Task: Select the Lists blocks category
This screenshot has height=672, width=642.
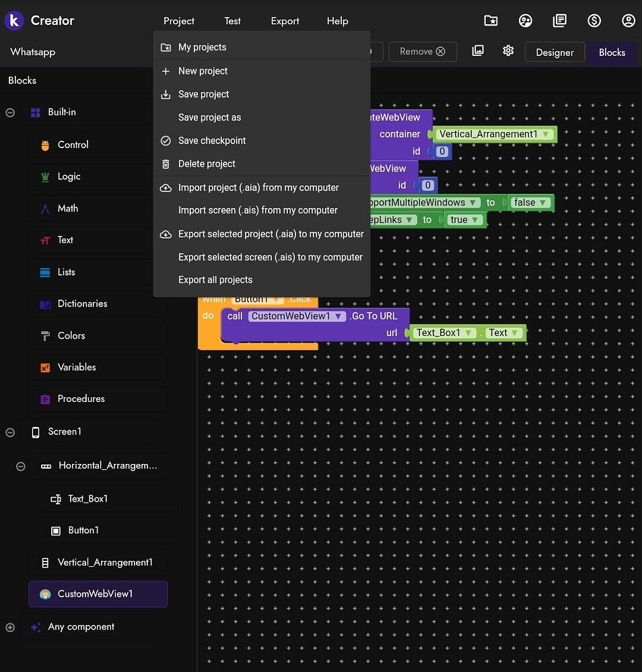Action: pos(98,272)
